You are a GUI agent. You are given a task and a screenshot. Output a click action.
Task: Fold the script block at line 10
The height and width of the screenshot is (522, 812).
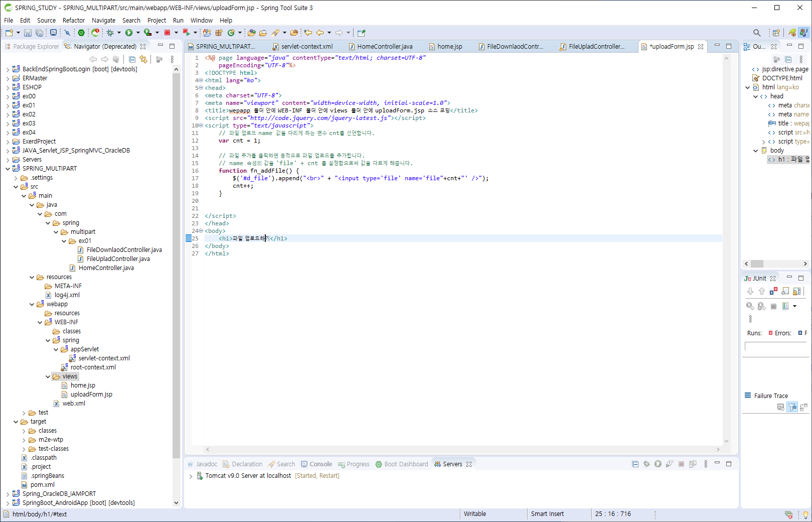coord(201,125)
